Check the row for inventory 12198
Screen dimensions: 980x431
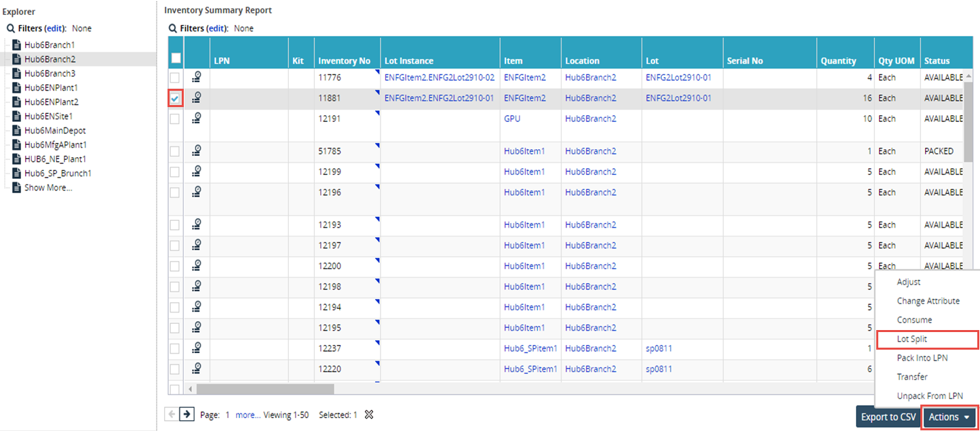pos(175,287)
